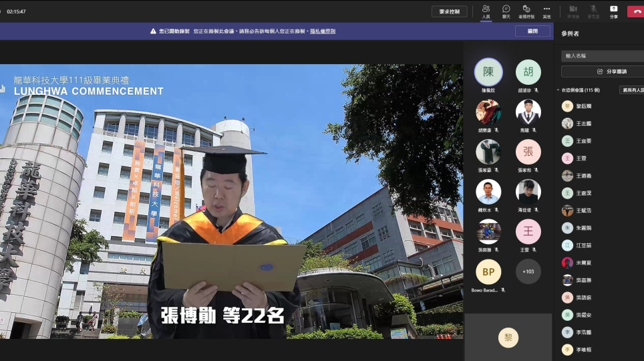Image resolution: width=644 pixels, height=361 pixels.
Task: Select the 陳 avatar in participant grid
Action: (x=488, y=72)
